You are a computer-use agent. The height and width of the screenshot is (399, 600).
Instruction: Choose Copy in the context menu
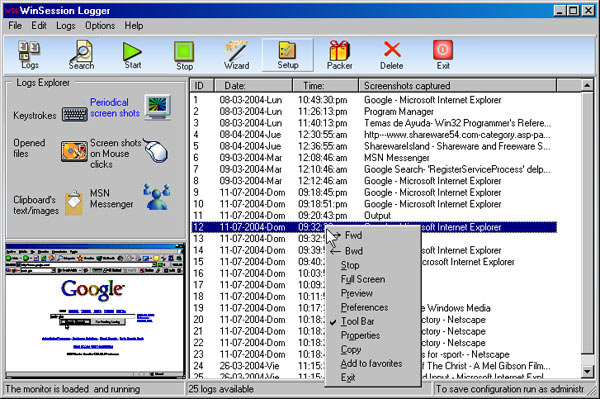pyautogui.click(x=373, y=349)
